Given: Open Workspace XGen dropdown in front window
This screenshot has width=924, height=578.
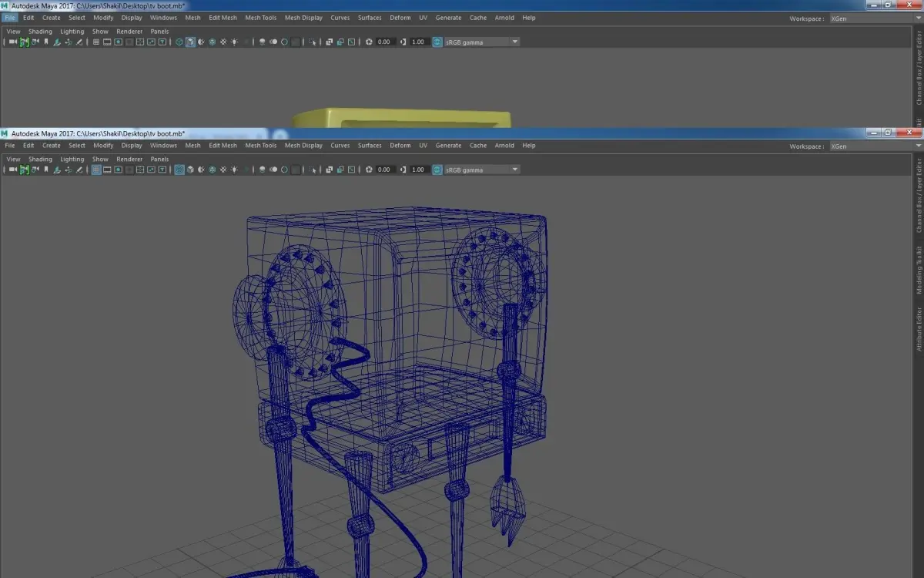Looking at the screenshot, I should point(875,146).
